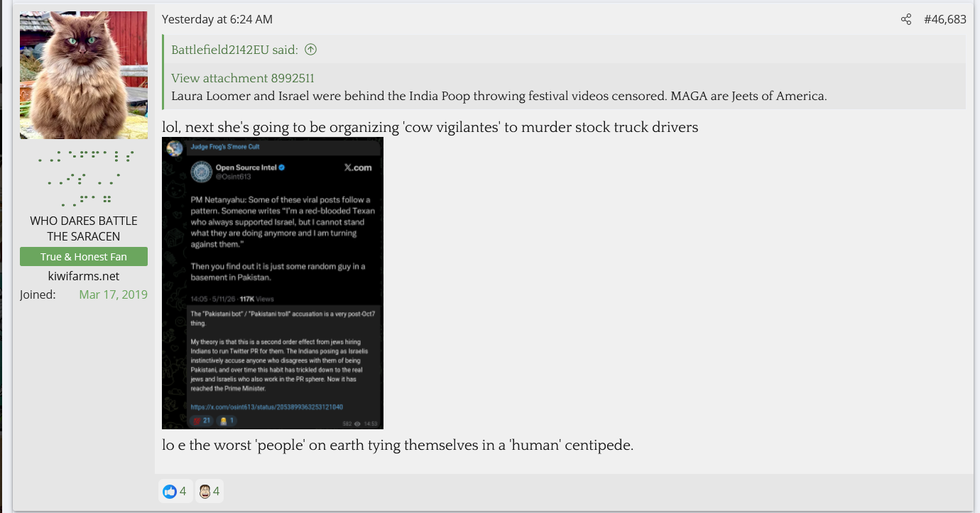This screenshot has height=513, width=980.
Task: Click the 'Joined:' label in the user panel
Action: pos(38,294)
